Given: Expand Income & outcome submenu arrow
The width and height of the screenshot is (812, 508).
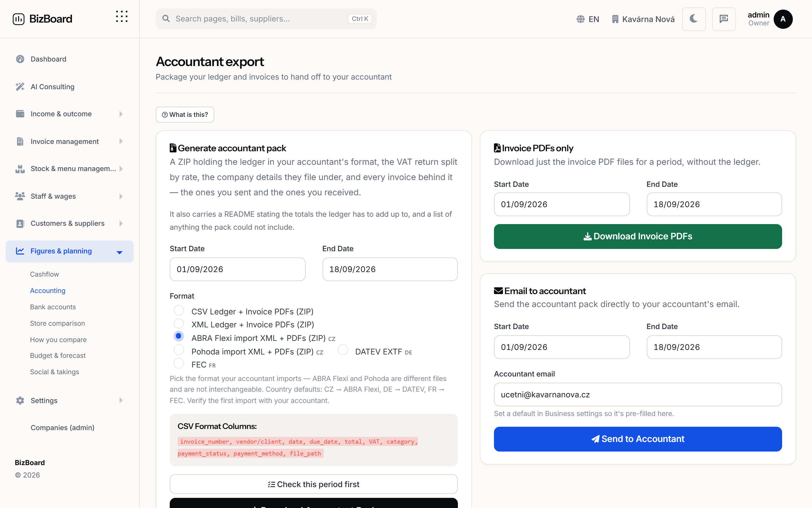Looking at the screenshot, I should tap(121, 114).
